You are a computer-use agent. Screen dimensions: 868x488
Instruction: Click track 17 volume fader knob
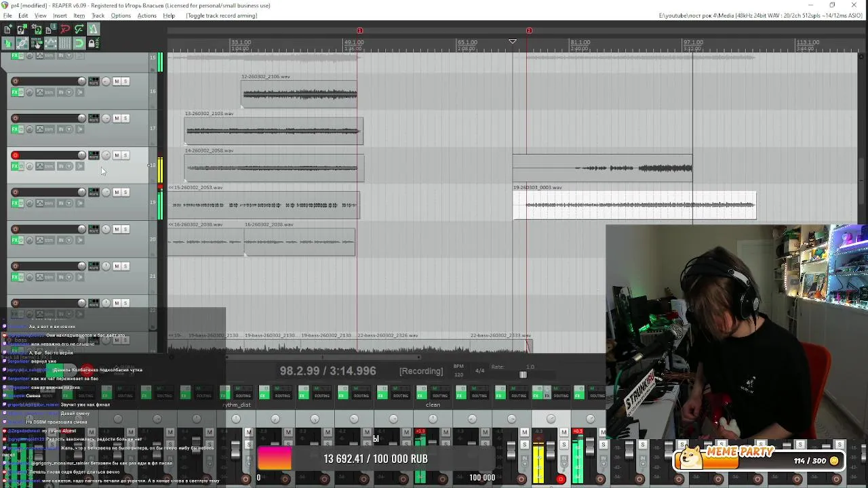pos(82,119)
